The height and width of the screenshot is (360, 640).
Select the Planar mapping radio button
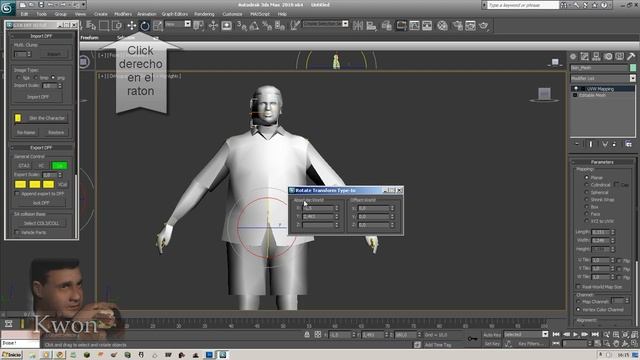coord(587,178)
